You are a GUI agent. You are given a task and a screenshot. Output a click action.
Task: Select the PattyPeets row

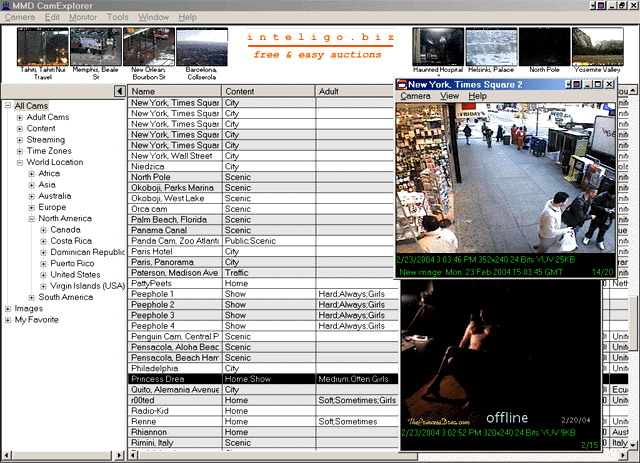[263, 283]
